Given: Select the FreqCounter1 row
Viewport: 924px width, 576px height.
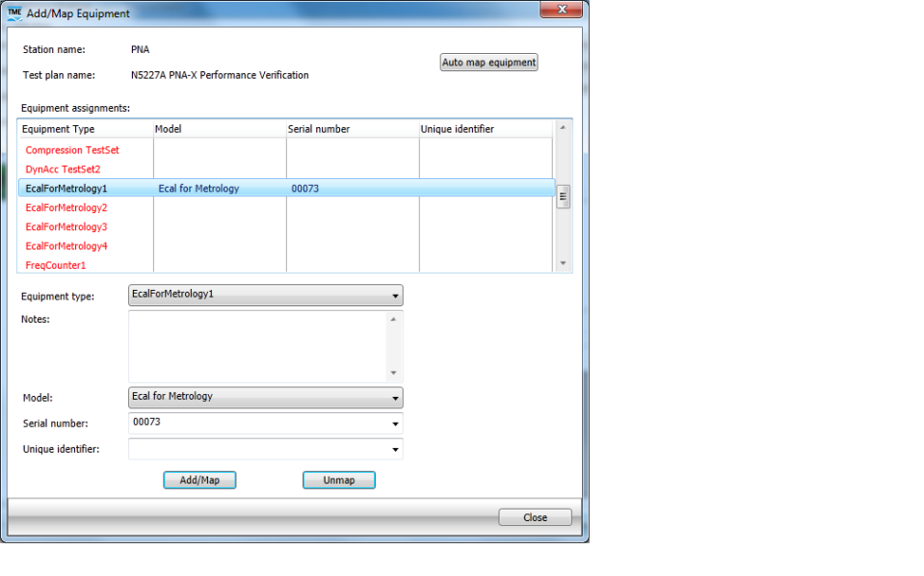Looking at the screenshot, I should point(56,266).
